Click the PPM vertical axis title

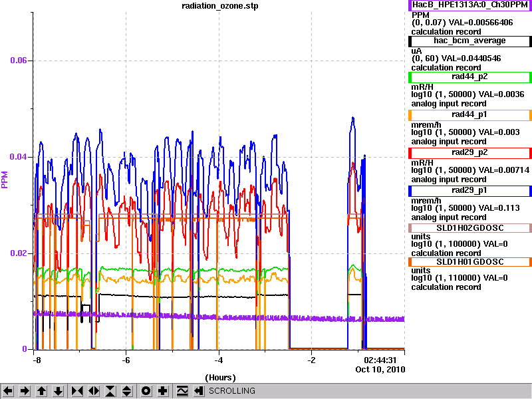tap(5, 180)
